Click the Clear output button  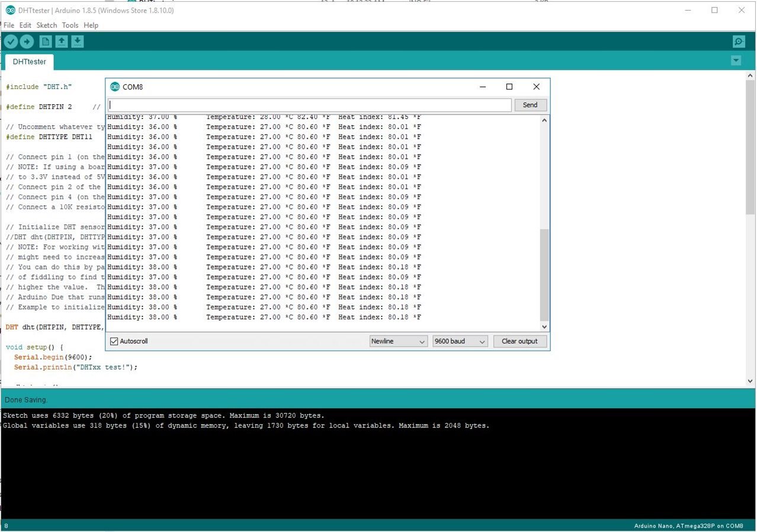click(519, 341)
